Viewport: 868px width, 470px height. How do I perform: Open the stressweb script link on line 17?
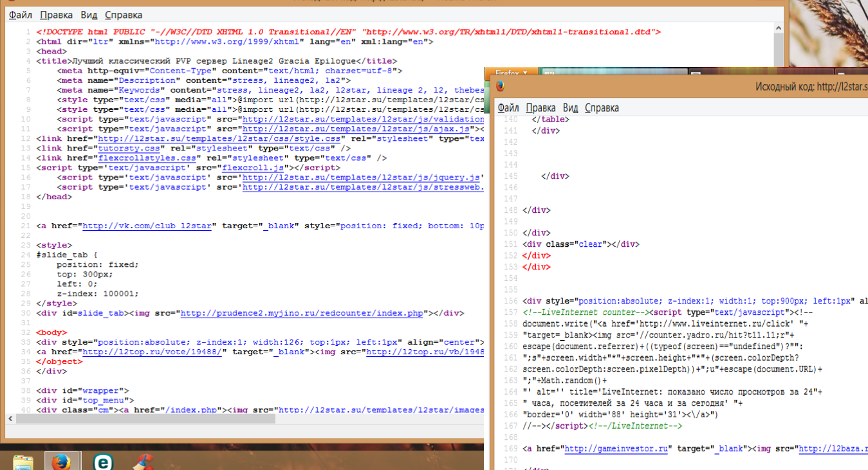362,187
